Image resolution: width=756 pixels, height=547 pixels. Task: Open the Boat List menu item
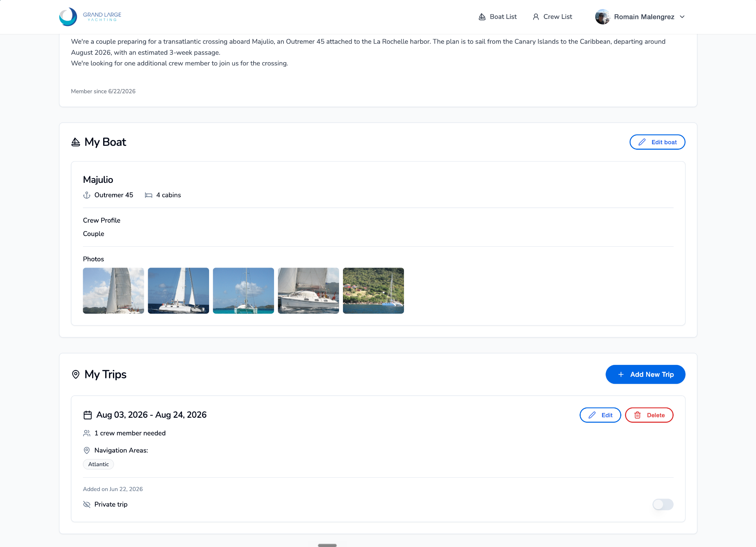tap(498, 17)
